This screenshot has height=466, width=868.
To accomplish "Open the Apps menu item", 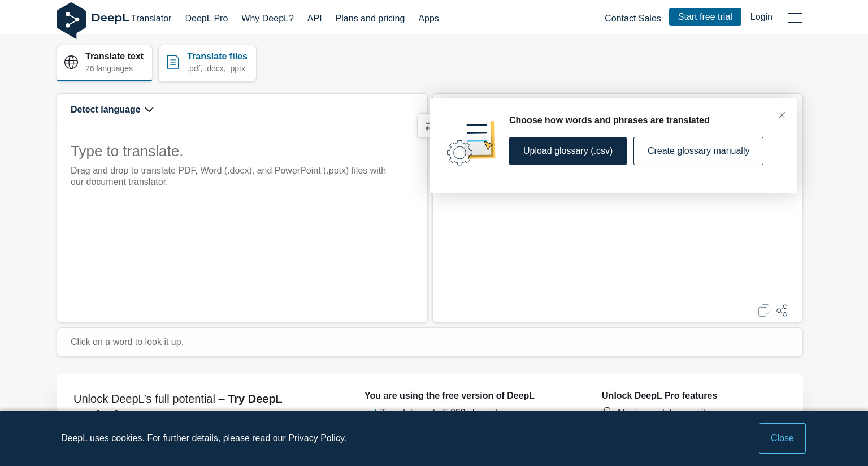I will (x=428, y=18).
